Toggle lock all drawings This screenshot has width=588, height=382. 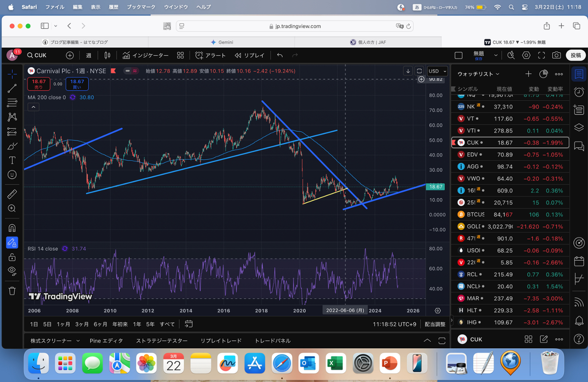coord(12,257)
